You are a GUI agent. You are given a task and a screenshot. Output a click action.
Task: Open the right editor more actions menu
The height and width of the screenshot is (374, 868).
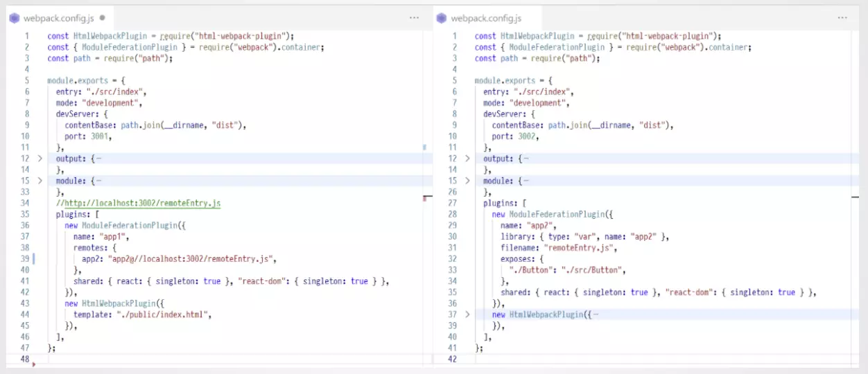click(842, 18)
